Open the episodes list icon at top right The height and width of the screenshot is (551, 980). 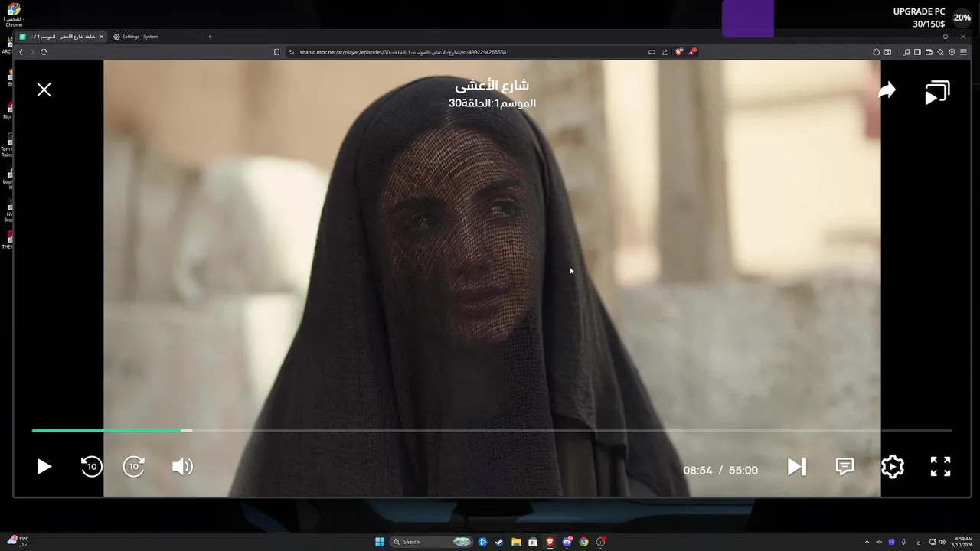coord(937,92)
